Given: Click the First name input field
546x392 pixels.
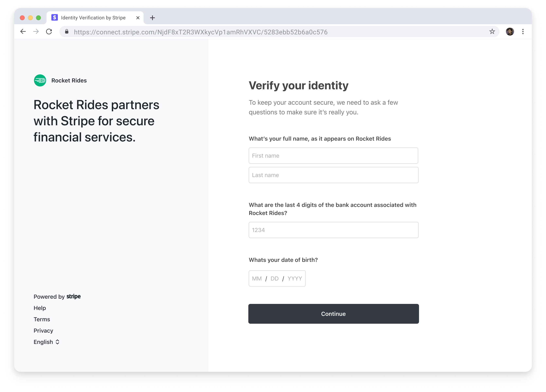Looking at the screenshot, I should [333, 156].
